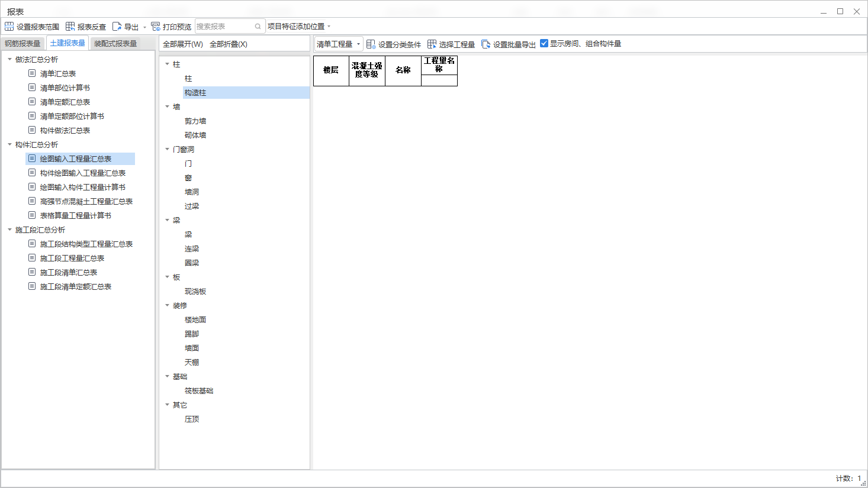Click document icon beside 施工段清单定额汇总表

(x=32, y=286)
